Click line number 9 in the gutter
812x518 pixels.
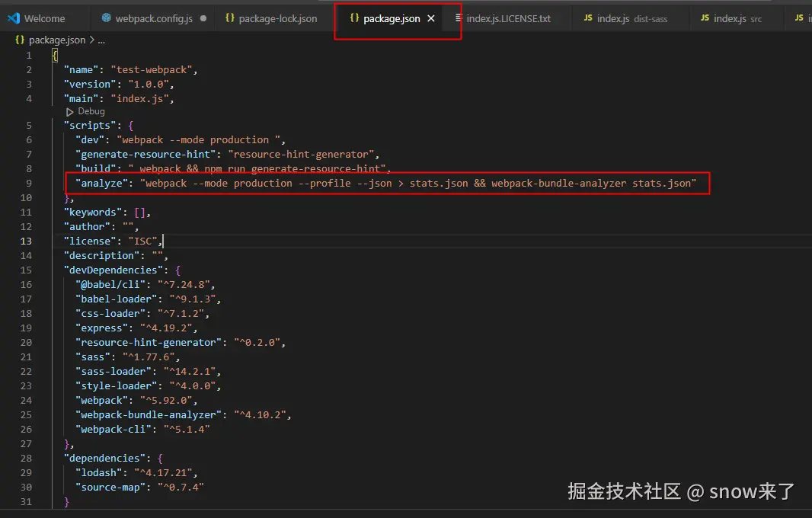(28, 184)
